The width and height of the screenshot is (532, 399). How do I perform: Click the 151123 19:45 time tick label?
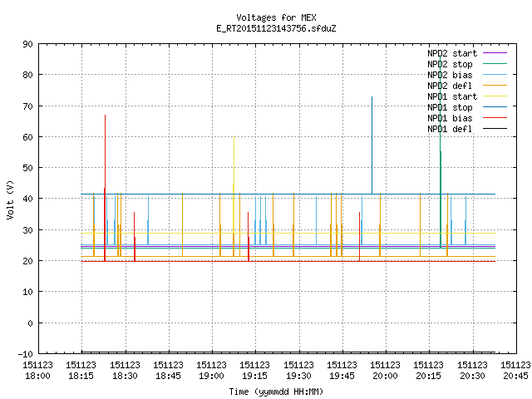click(x=342, y=371)
